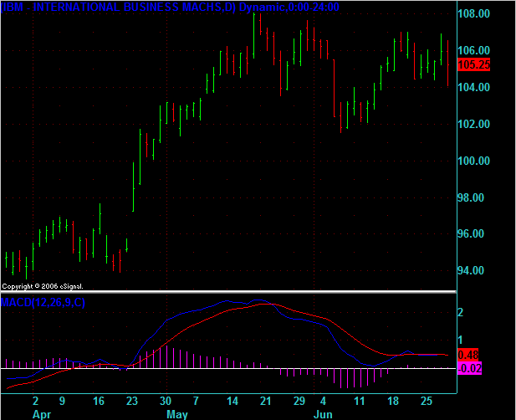Click the 102.00 price axis label
Viewport: 516px width, 420px height.
coord(473,124)
